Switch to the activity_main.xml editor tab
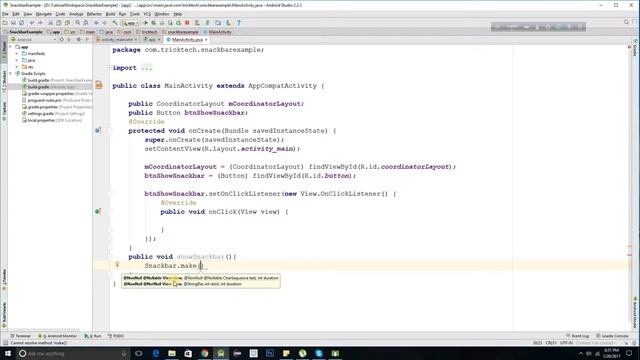Image resolution: width=640 pixels, height=360 pixels. tap(117, 40)
